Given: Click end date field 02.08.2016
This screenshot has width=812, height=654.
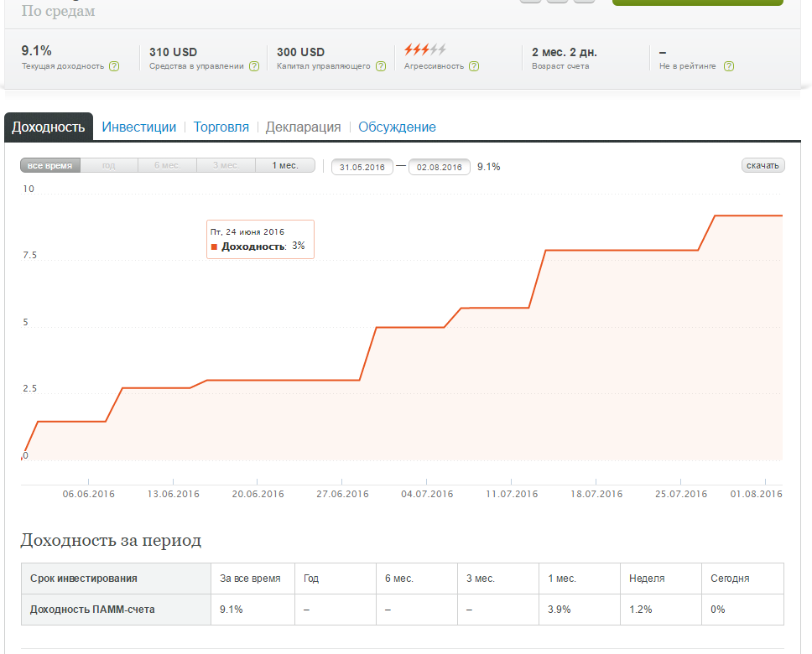Looking at the screenshot, I should click(x=440, y=167).
